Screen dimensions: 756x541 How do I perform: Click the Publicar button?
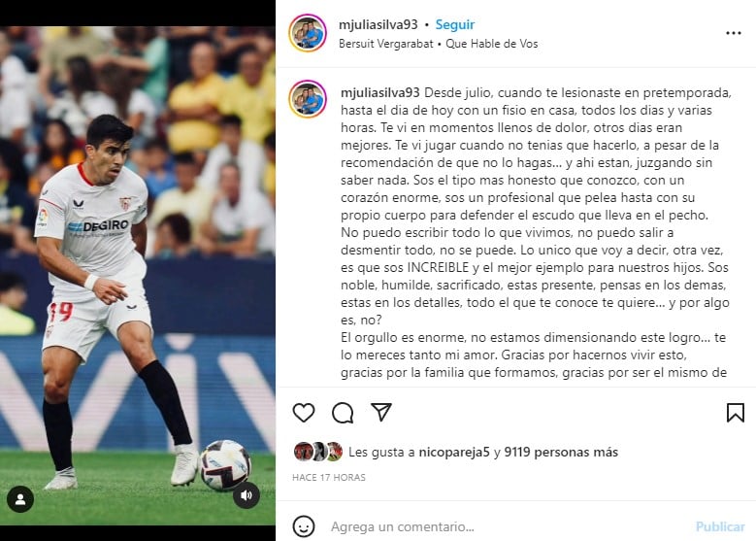pos(720,526)
